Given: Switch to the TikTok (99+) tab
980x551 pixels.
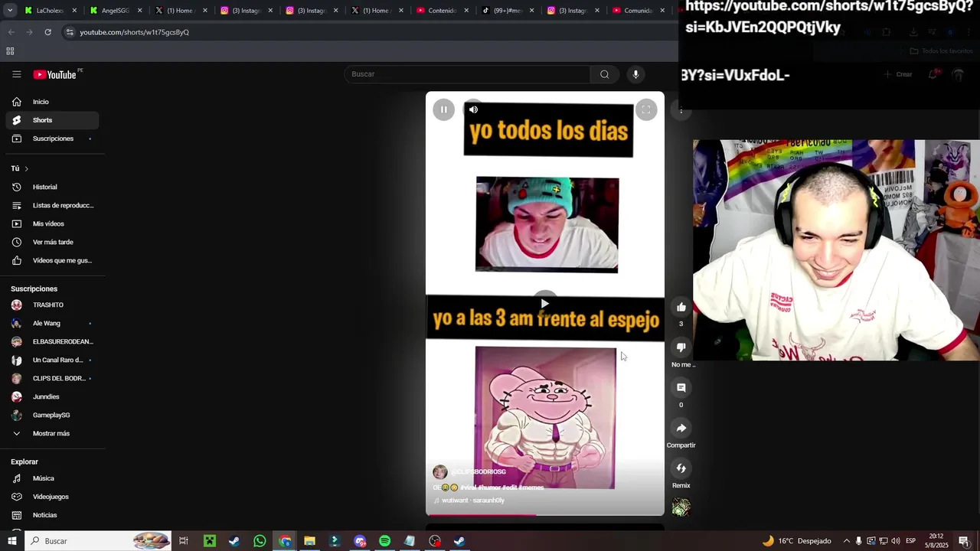Looking at the screenshot, I should pos(508,11).
